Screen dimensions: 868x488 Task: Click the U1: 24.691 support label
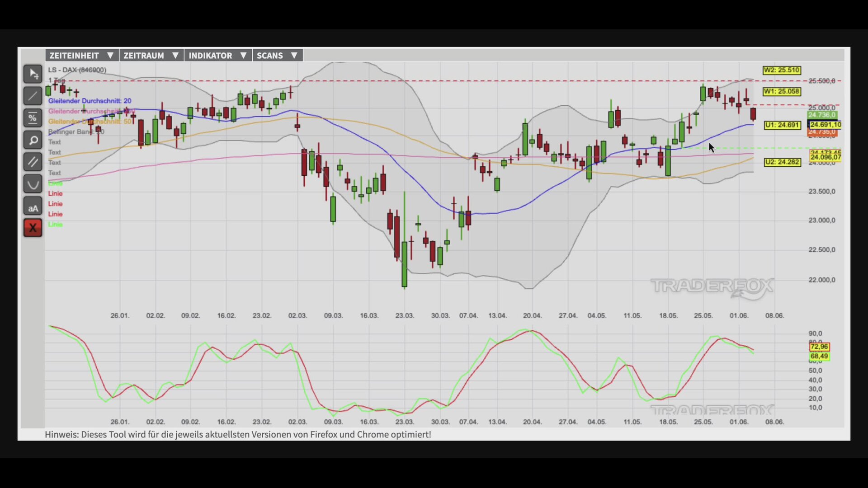click(782, 125)
